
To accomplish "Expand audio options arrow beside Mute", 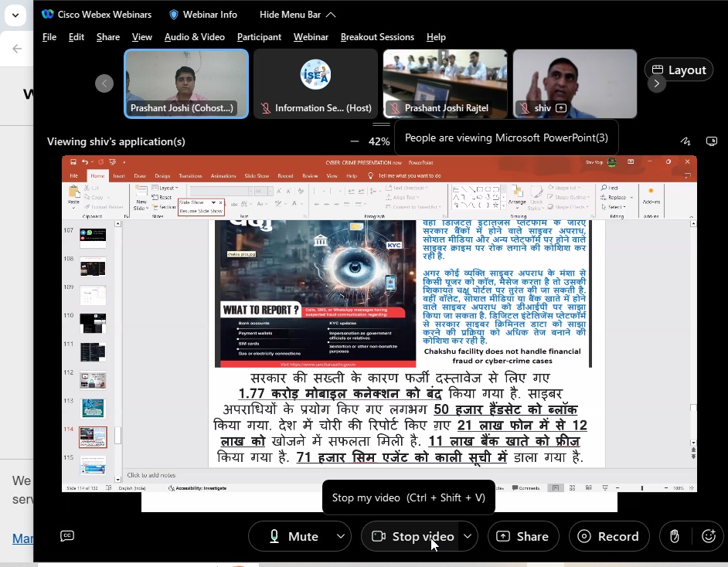I will point(341,536).
